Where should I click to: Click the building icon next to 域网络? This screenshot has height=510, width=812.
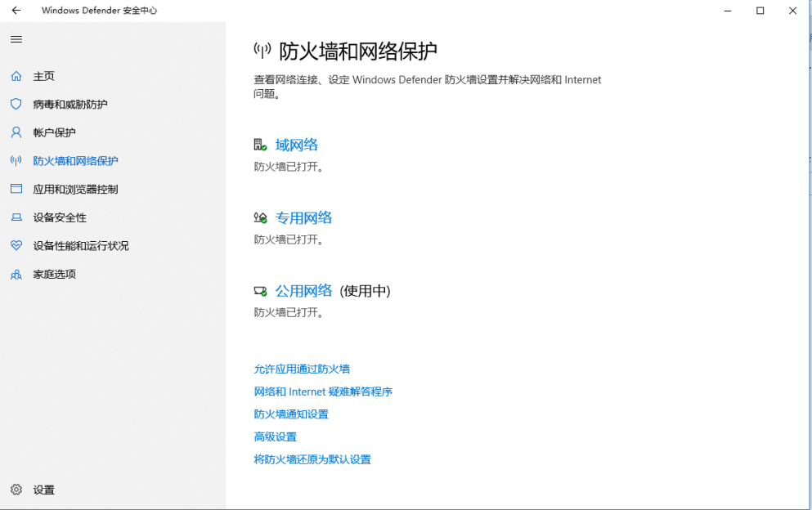[x=261, y=145]
